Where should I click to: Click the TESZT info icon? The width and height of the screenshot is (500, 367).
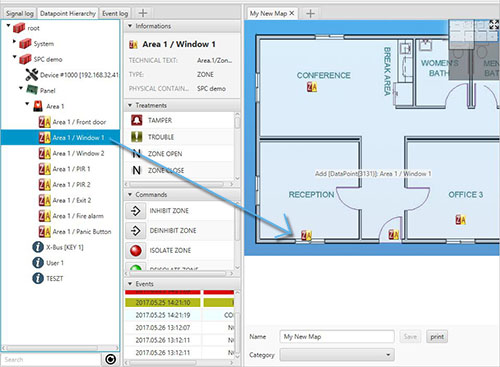(x=38, y=278)
